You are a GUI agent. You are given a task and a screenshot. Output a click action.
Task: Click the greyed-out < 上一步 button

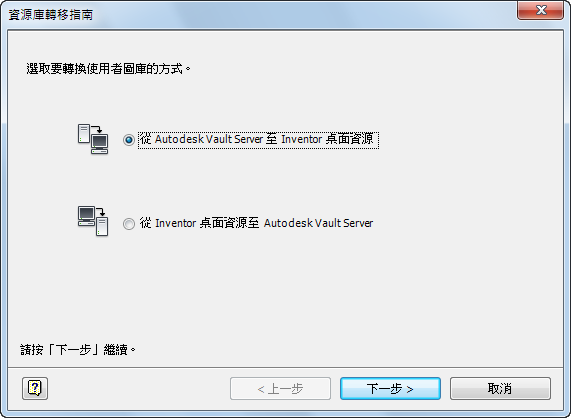tap(280, 389)
